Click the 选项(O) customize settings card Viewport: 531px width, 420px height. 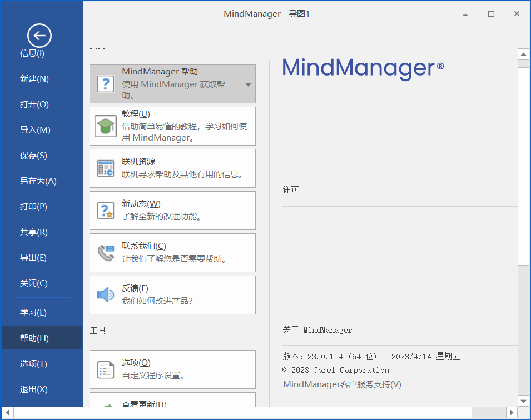[x=172, y=369]
